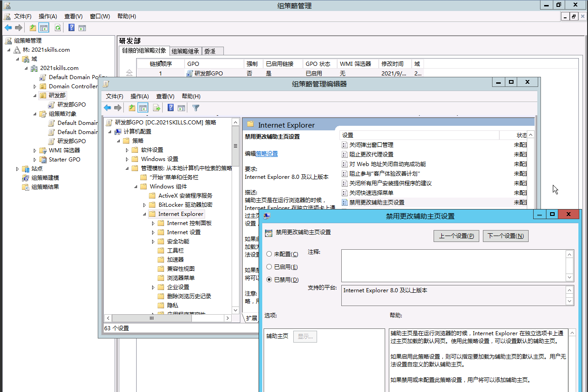Expand the 软件设置 folder
The height and width of the screenshot is (392, 588).
[x=127, y=150]
